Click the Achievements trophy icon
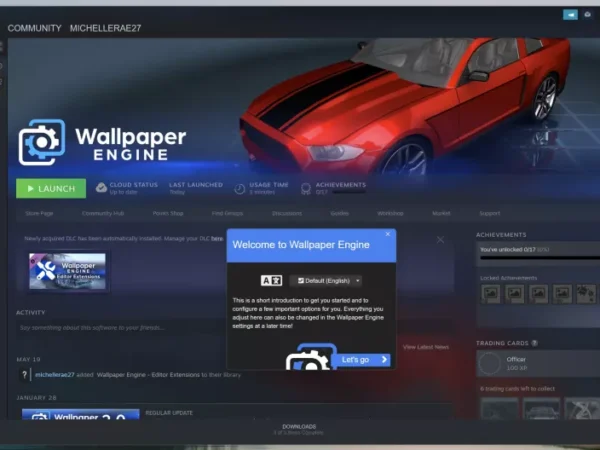This screenshot has width=600, height=450. (x=305, y=188)
